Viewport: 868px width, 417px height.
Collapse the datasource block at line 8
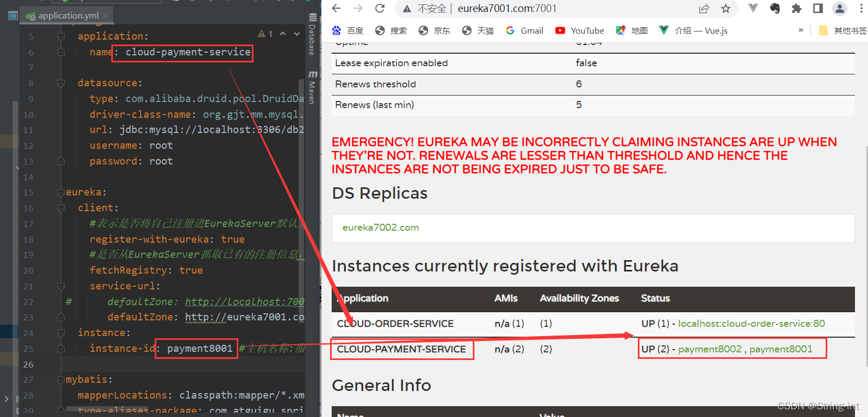[61, 83]
